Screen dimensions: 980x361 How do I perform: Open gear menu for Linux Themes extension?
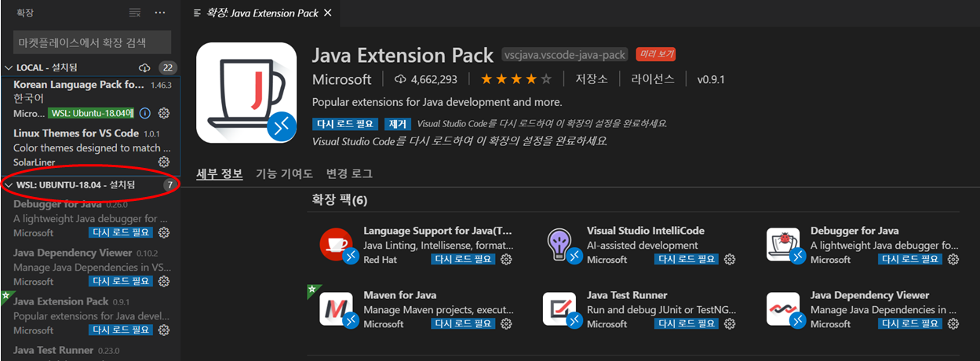(x=164, y=162)
